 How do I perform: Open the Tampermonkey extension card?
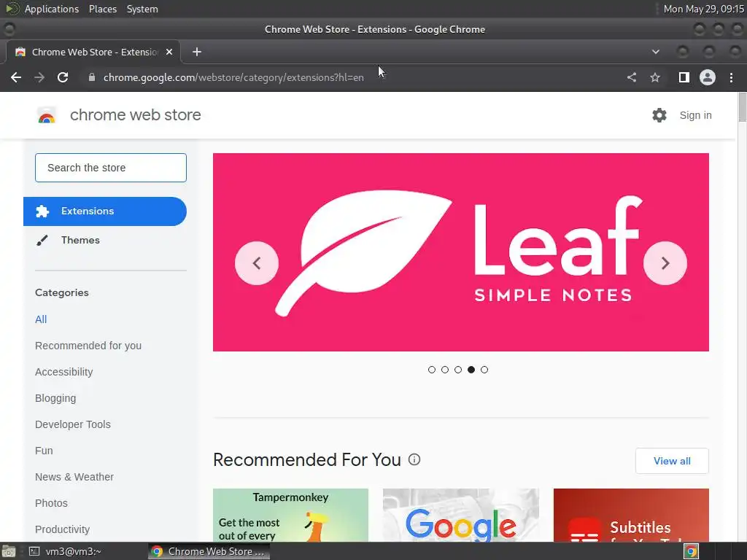[290, 516]
